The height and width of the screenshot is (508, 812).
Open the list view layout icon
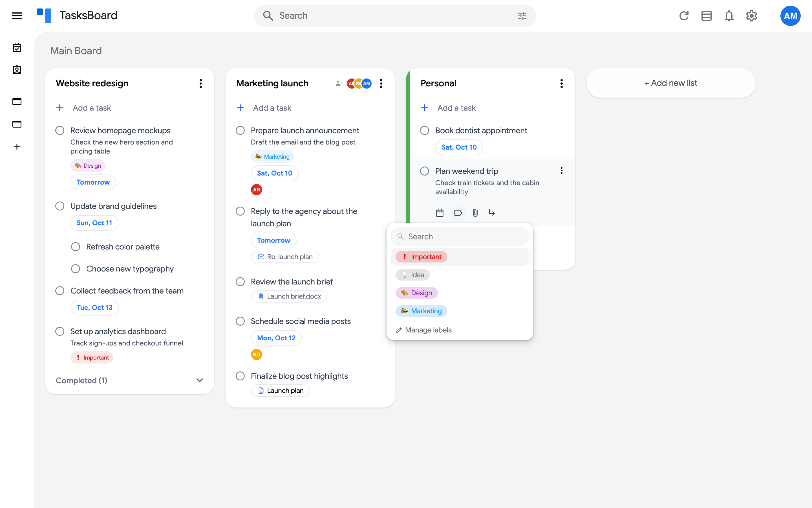tap(706, 16)
